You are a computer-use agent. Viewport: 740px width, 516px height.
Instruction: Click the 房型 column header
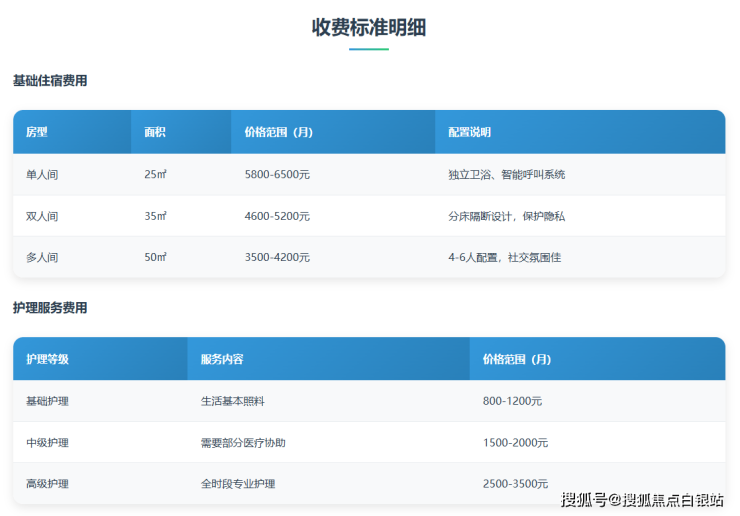pyautogui.click(x=37, y=132)
